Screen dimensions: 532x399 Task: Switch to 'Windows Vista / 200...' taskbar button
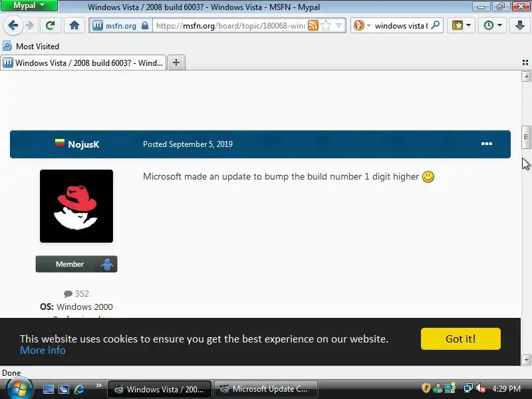(x=160, y=389)
